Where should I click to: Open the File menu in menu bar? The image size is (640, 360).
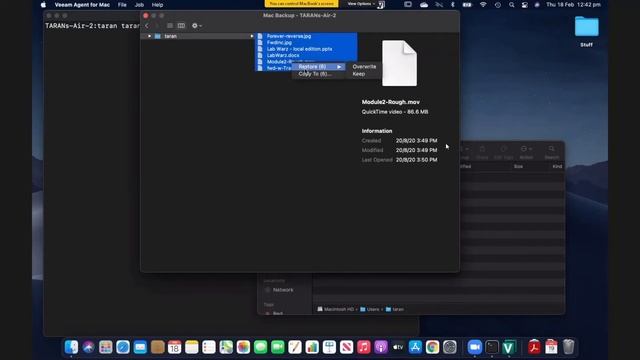(x=122, y=5)
